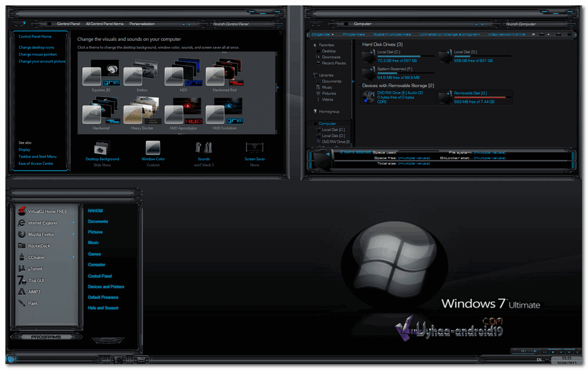Click Uninstall or change a program
The width and height of the screenshot is (588, 370).
tap(450, 34)
